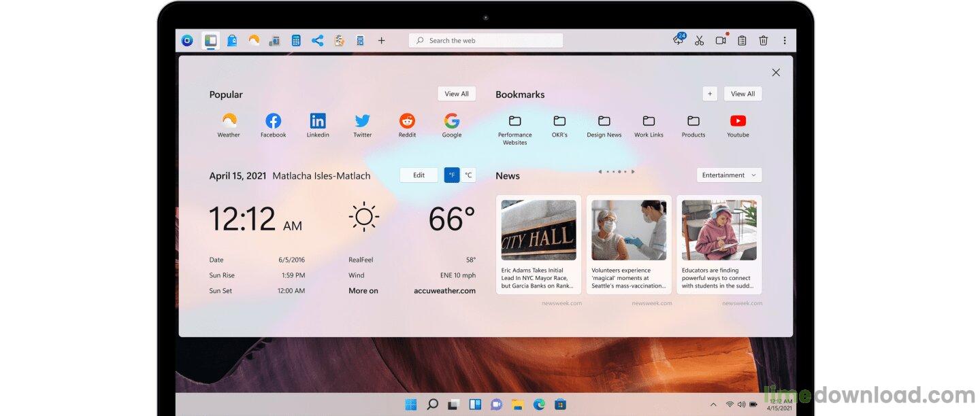Click the scissors screen-snip icon in toolbar

click(x=699, y=41)
